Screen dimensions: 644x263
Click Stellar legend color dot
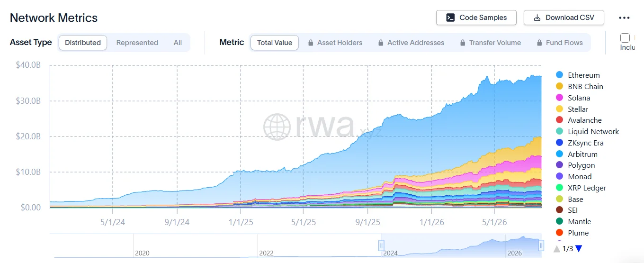tap(559, 109)
